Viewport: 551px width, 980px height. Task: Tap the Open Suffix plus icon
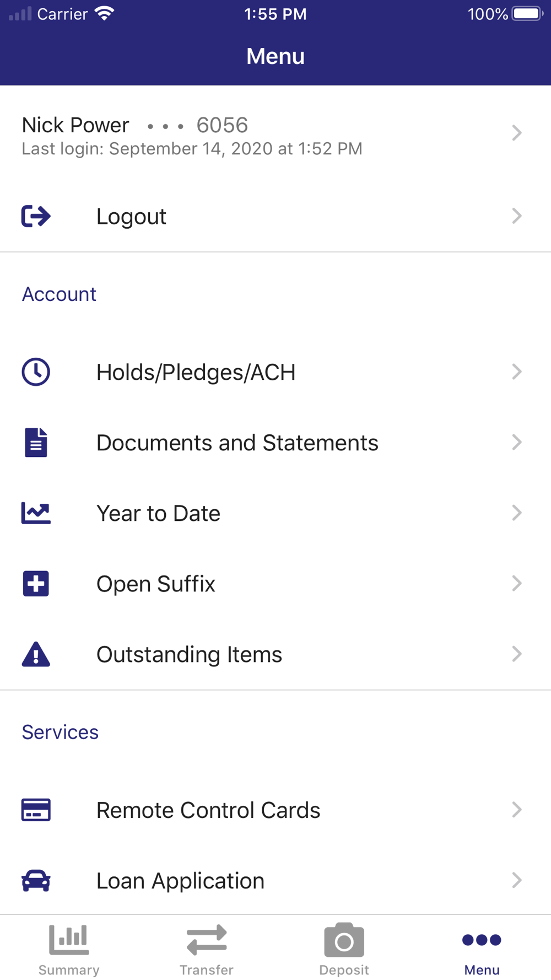click(36, 584)
